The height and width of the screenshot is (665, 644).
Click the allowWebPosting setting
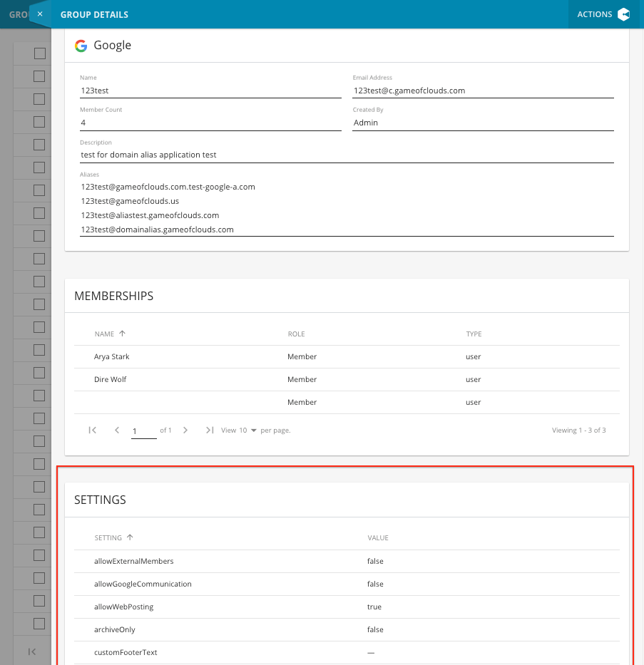123,607
